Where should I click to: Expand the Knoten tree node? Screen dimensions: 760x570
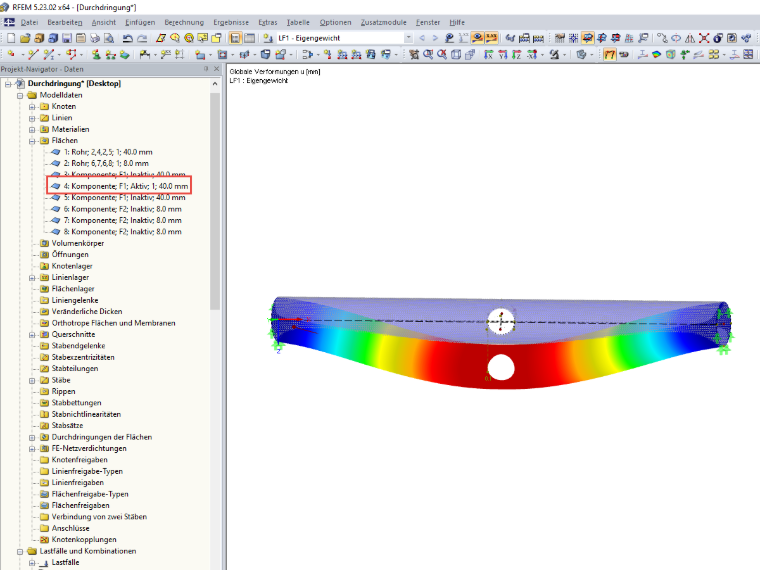coord(32,107)
